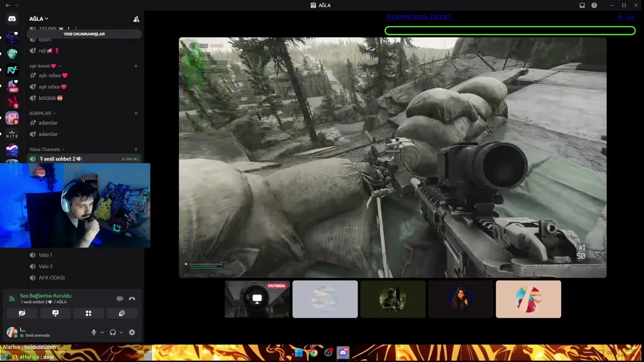Open the inbox icon in Discord title bar
The image size is (644, 362).
click(582, 6)
